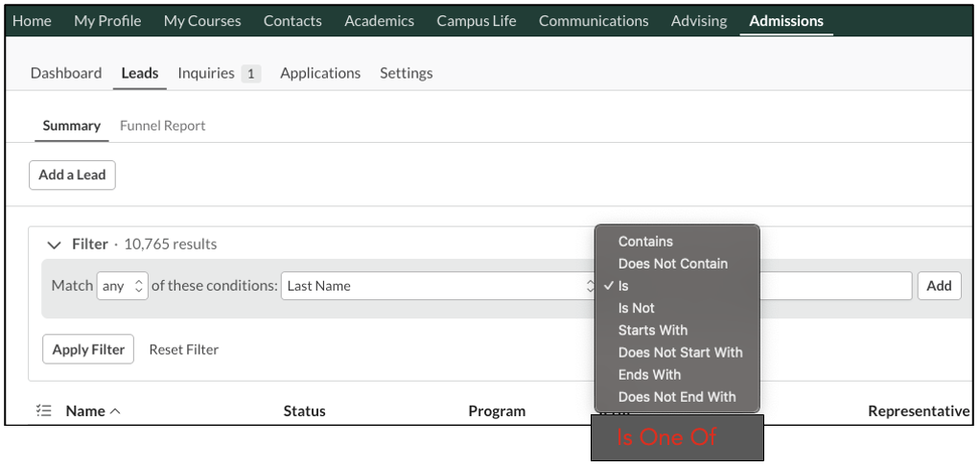Sort leads by Name column
The height and width of the screenshot is (468, 980).
pos(92,411)
